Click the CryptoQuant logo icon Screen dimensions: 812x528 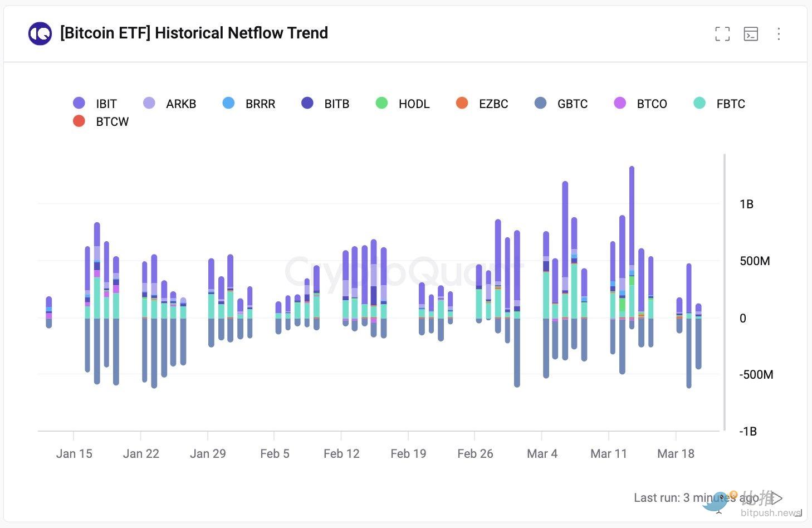click(x=40, y=33)
